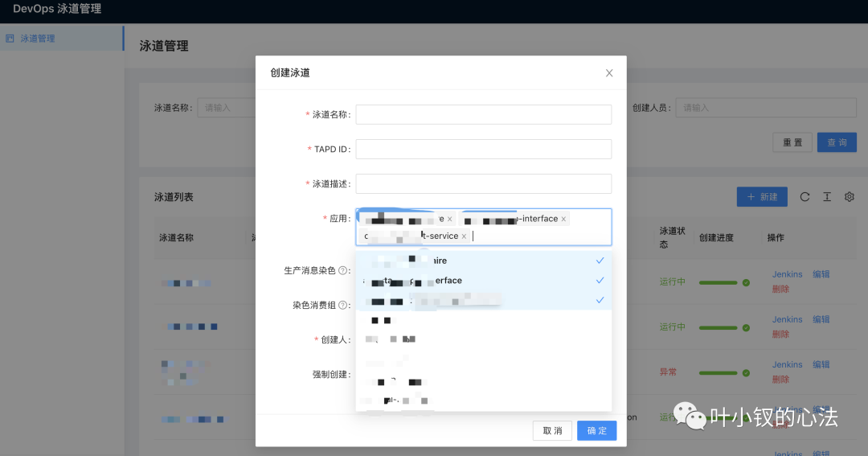Click the DevOps 泳道管理 header title
Viewport: 868px width, 456px height.
click(x=57, y=9)
